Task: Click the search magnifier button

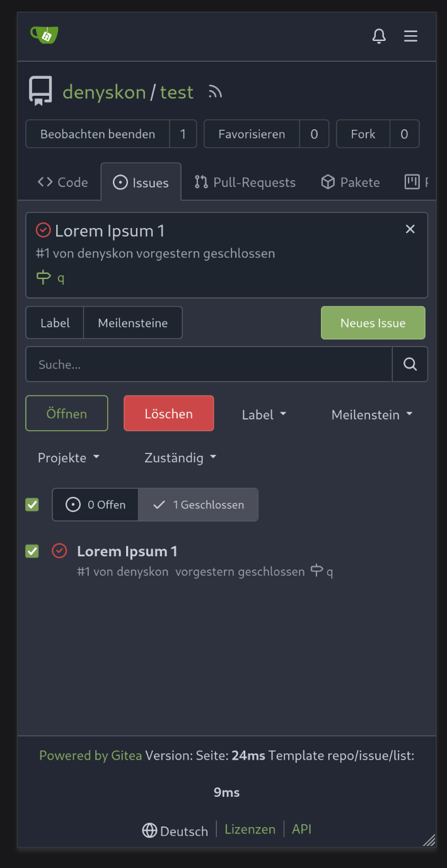Action: [410, 364]
